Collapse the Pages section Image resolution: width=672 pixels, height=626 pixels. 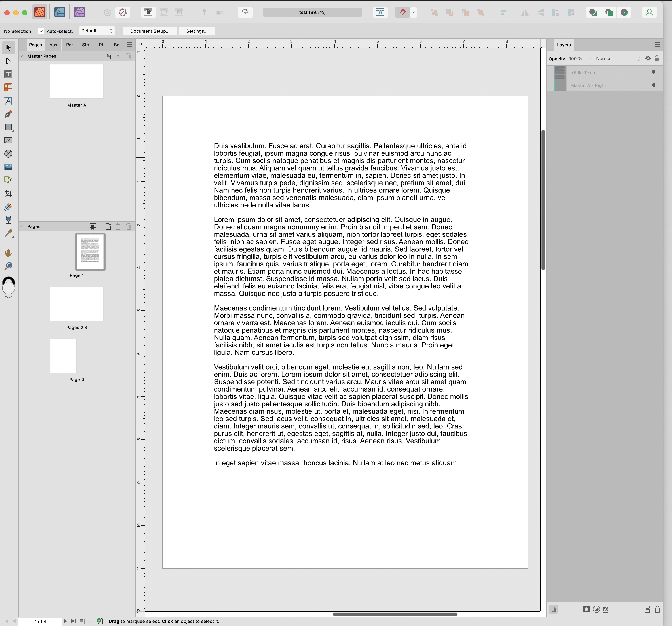(x=21, y=226)
